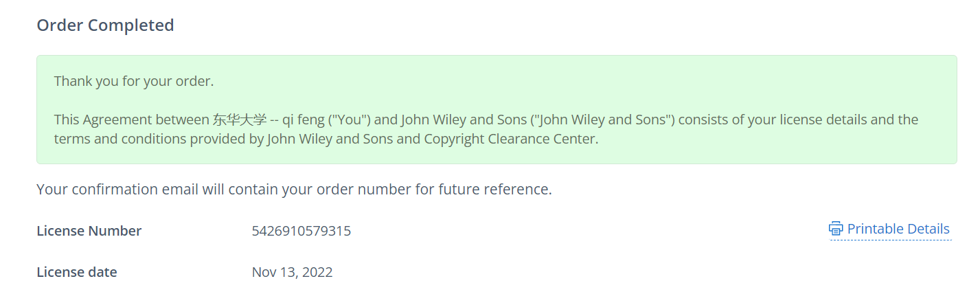
Task: Click the printer icon beside Printable Details
Action: pyautogui.click(x=835, y=229)
